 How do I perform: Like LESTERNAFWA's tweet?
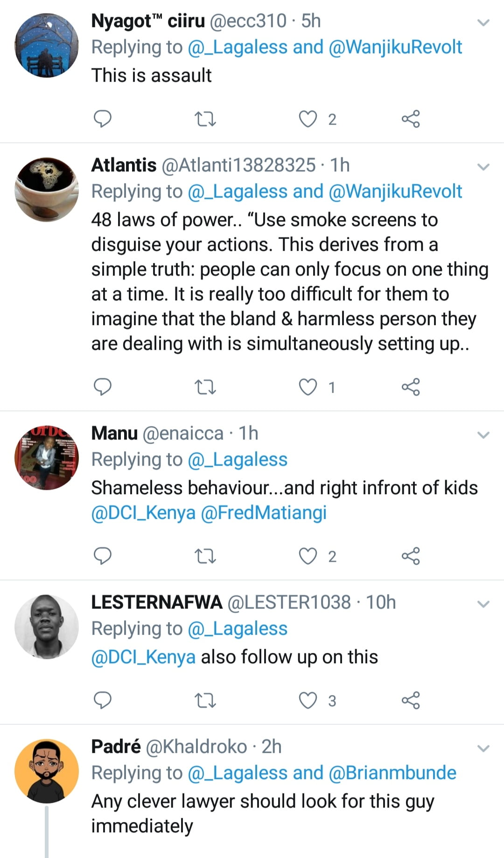click(308, 701)
